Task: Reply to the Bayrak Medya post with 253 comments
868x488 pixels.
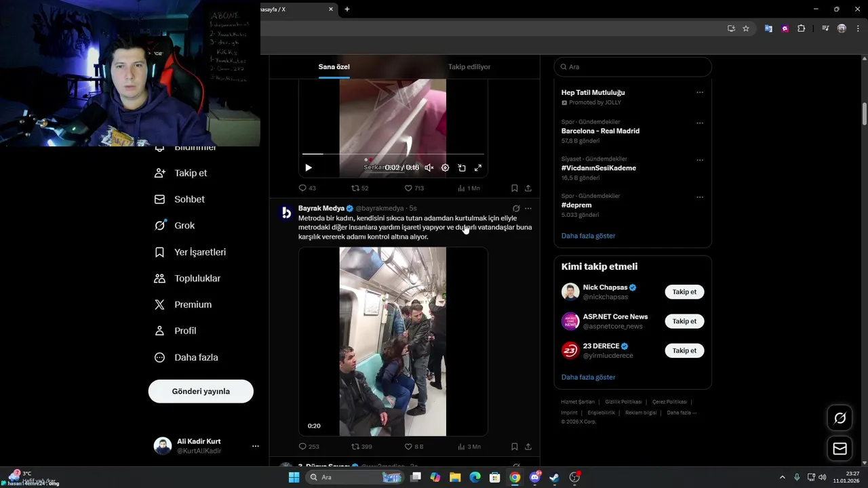Action: click(x=309, y=447)
